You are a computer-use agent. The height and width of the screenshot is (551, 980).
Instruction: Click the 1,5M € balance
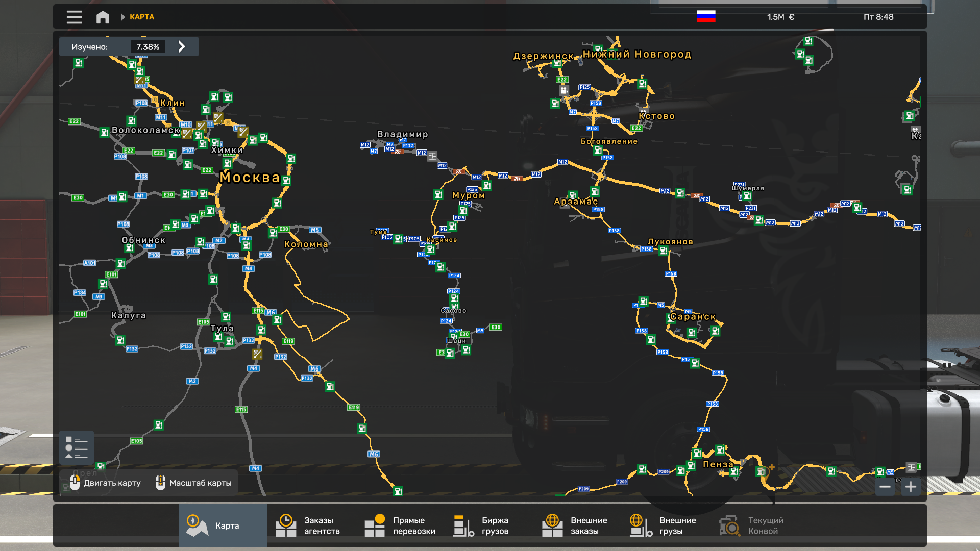point(780,17)
